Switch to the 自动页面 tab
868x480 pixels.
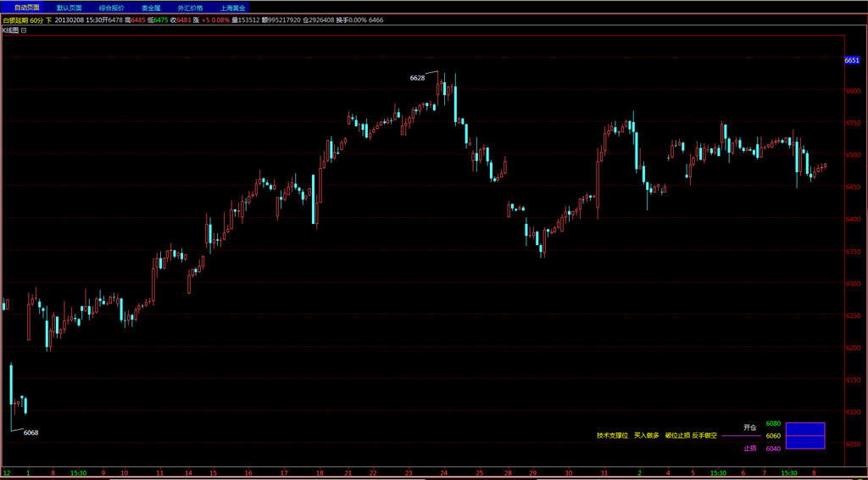click(26, 7)
